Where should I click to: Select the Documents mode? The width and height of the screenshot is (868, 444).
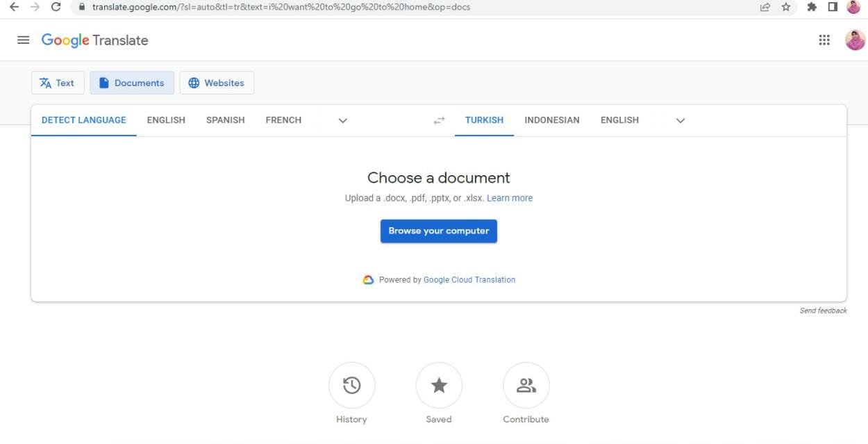[132, 83]
